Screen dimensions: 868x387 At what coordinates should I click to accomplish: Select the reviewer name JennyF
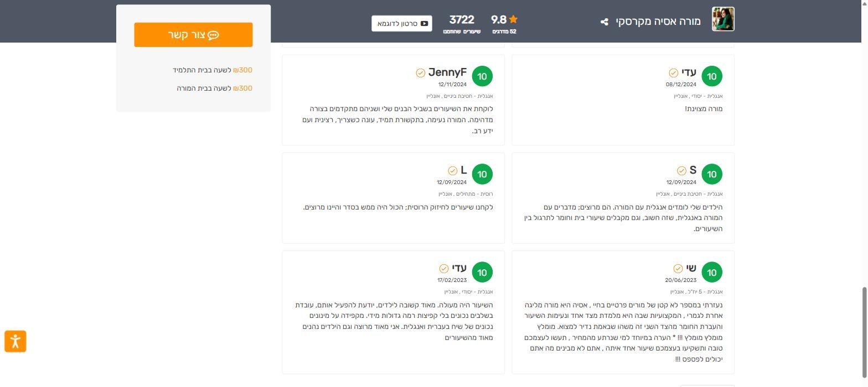447,72
